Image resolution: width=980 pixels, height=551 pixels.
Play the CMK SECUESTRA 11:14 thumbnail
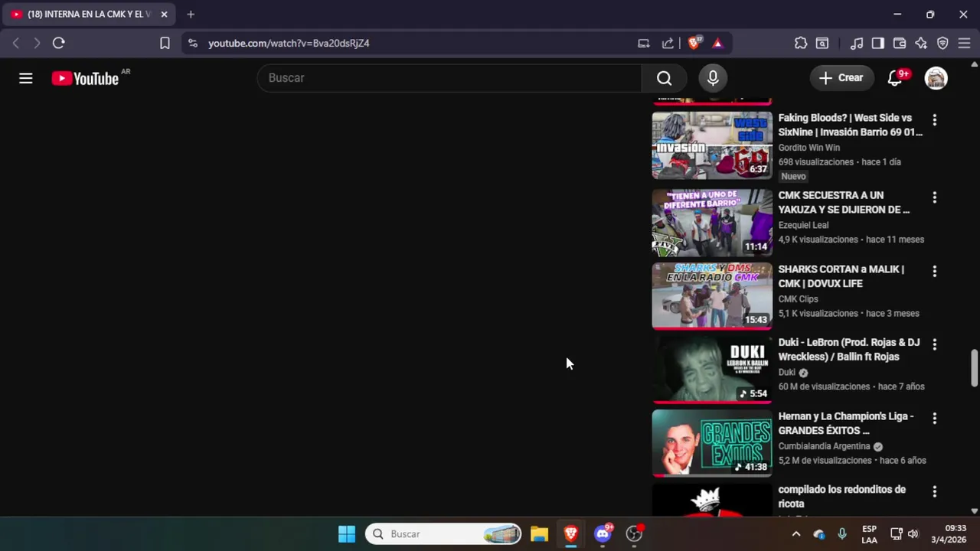(x=712, y=223)
